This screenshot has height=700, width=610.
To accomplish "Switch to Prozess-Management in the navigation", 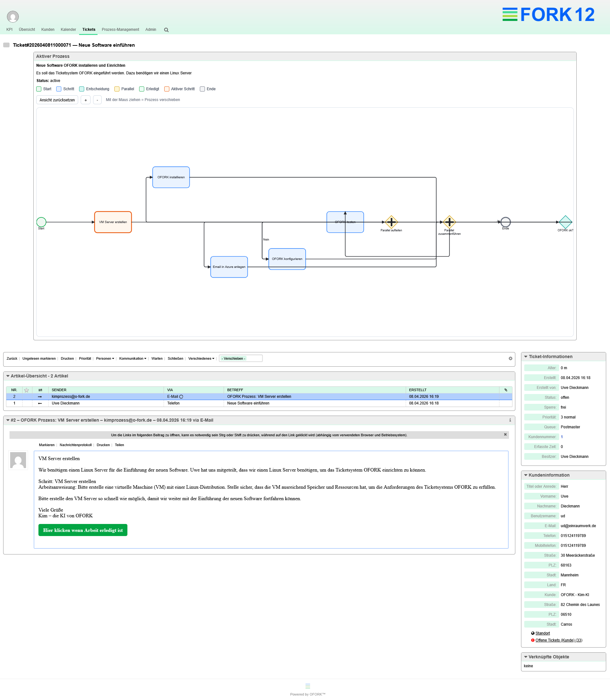I will [120, 30].
